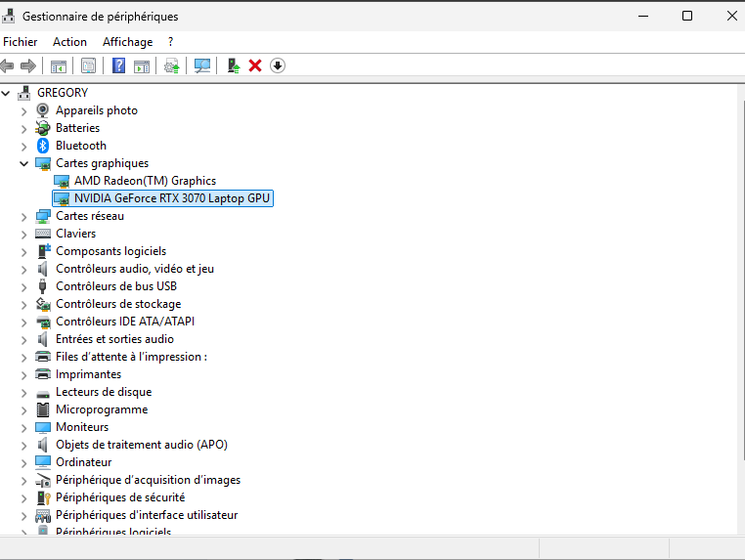The width and height of the screenshot is (745, 560).
Task: Click the Cartes graphiques display adapter icon
Action: [x=43, y=163]
